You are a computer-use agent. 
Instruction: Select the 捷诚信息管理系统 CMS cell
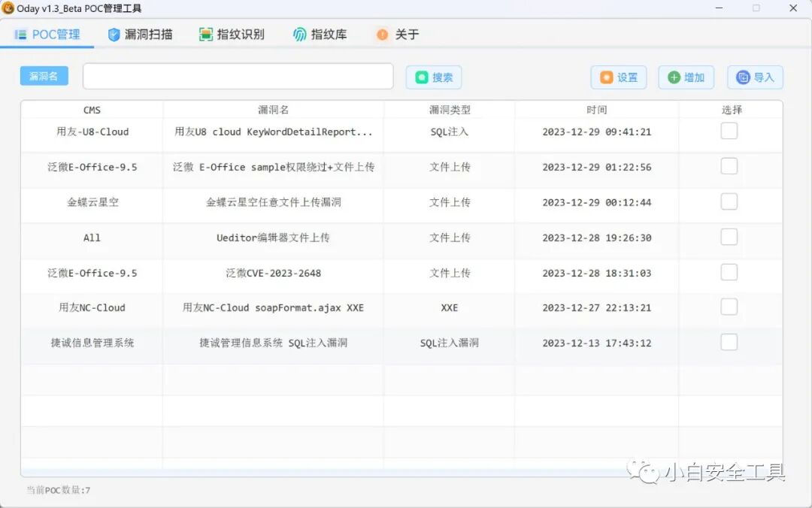tap(92, 343)
